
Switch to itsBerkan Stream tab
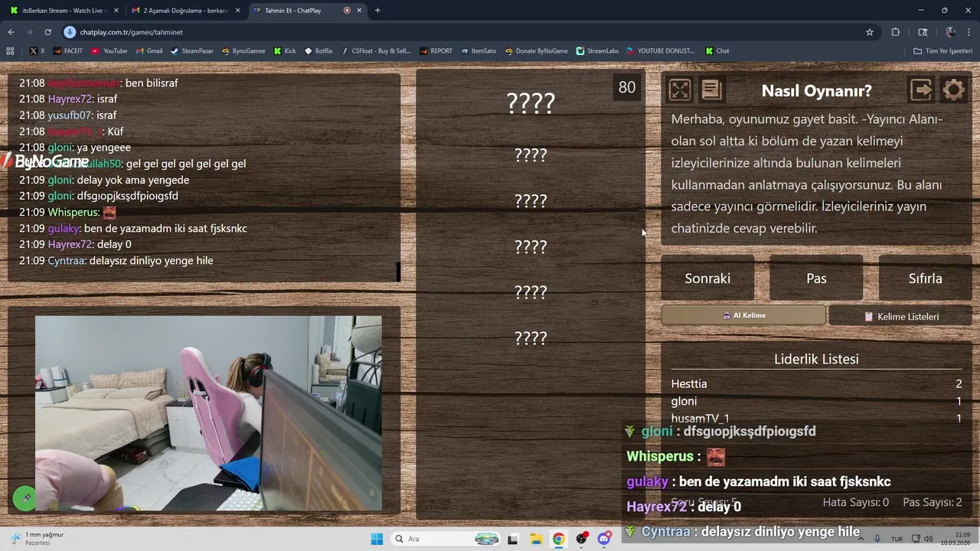click(x=64, y=11)
